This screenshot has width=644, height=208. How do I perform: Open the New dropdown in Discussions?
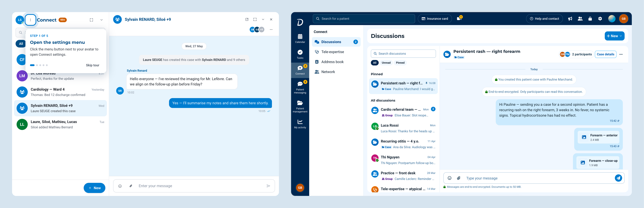[x=614, y=36]
